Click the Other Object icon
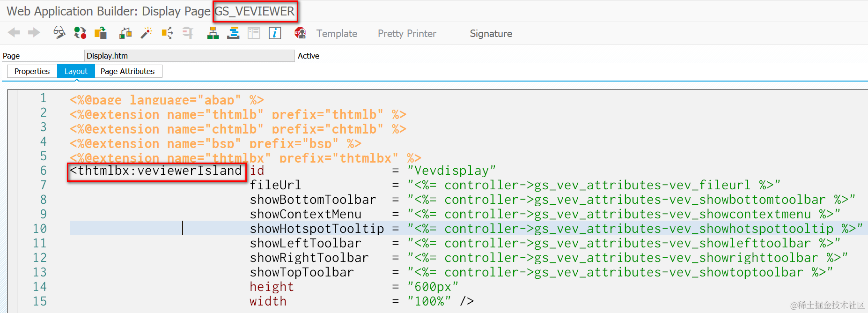This screenshot has width=868, height=313. (x=101, y=33)
